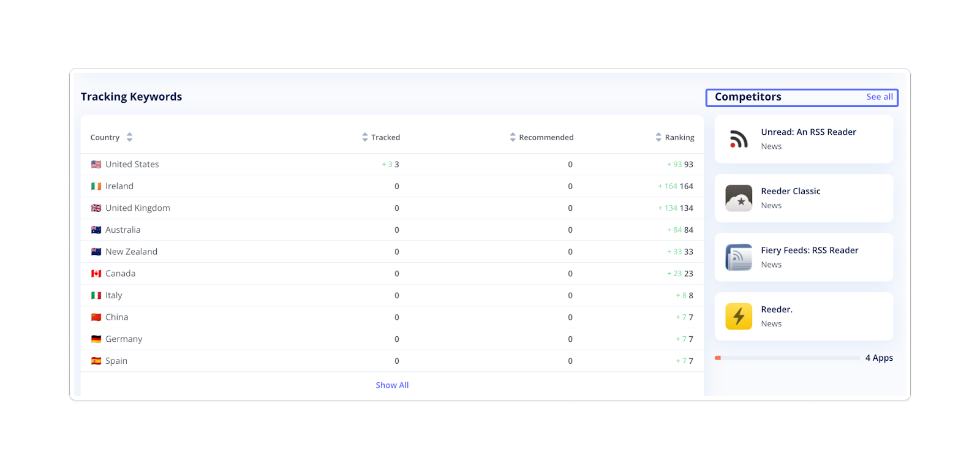This screenshot has height=471, width=980.
Task: Click News category under Unread
Action: pyautogui.click(x=771, y=146)
